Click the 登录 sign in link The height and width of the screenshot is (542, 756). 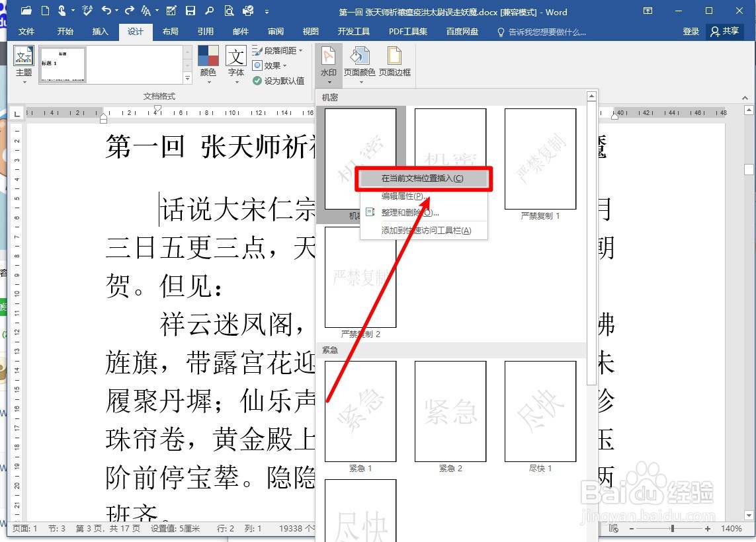coord(691,31)
